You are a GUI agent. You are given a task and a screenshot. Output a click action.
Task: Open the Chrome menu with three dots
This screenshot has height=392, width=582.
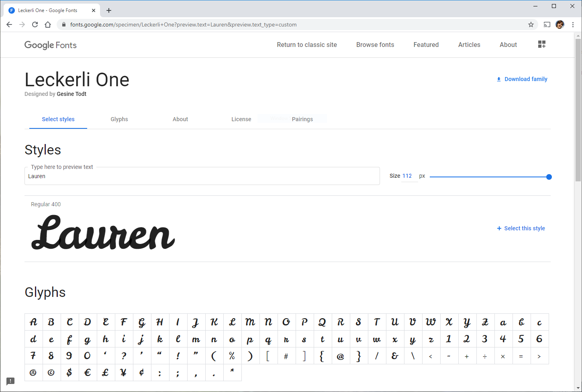[x=573, y=24]
